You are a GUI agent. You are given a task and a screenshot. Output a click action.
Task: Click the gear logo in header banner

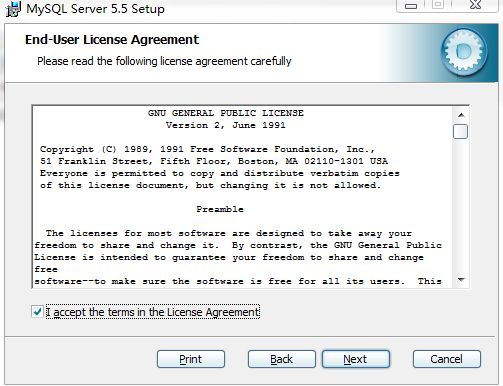click(464, 52)
